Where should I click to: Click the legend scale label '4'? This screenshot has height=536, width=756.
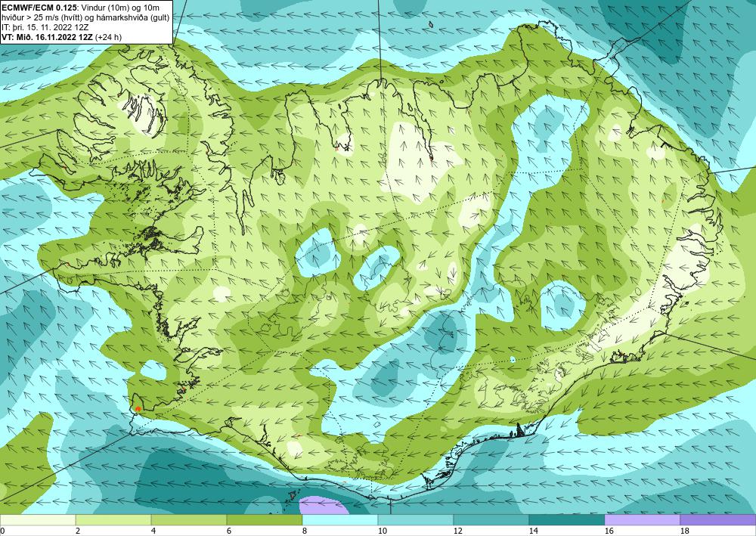click(x=153, y=531)
